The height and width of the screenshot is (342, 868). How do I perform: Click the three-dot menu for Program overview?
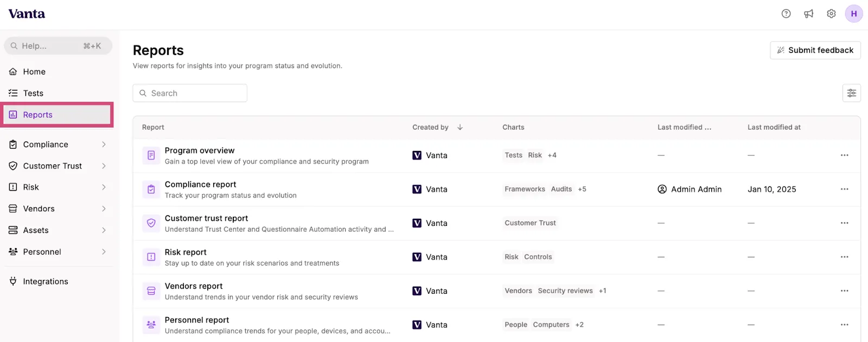[845, 155]
